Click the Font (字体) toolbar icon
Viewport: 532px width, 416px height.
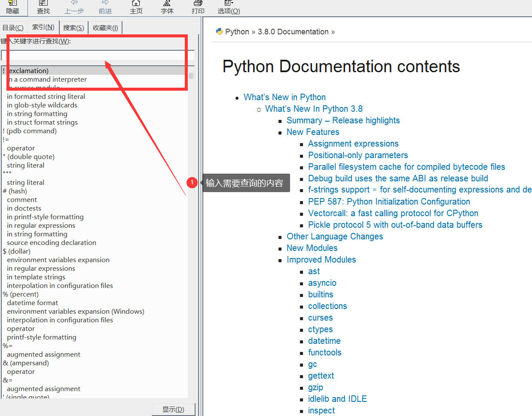coord(167,7)
